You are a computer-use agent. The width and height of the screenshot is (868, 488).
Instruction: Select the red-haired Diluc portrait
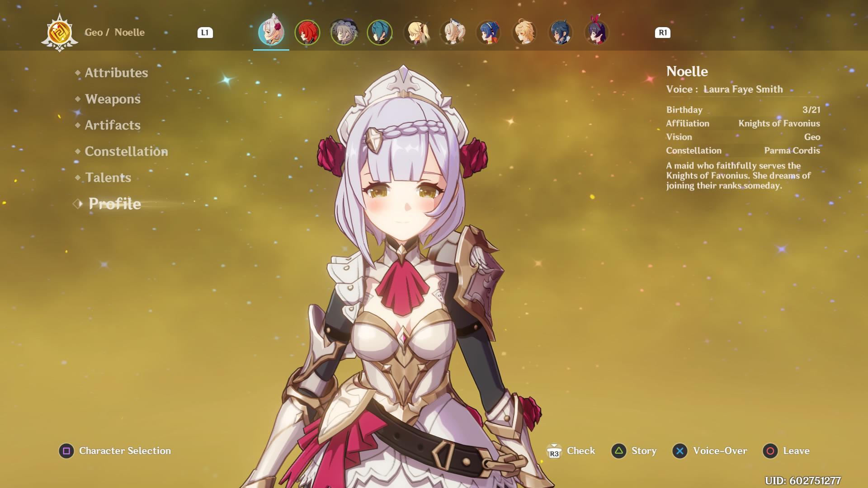click(x=307, y=33)
